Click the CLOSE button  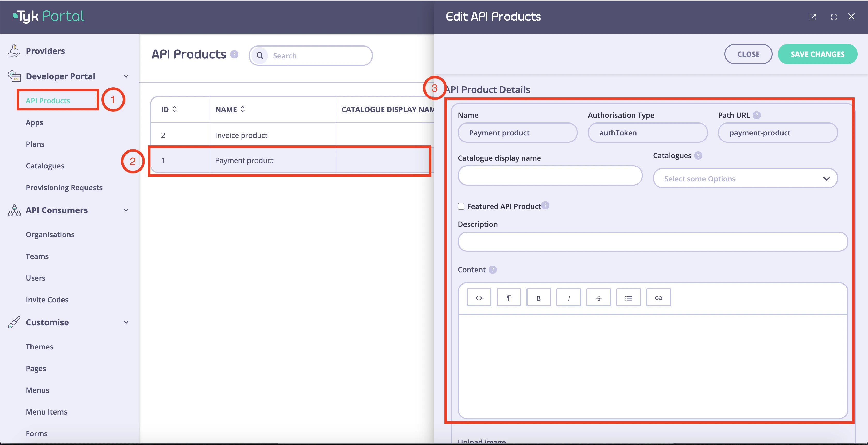(x=748, y=54)
